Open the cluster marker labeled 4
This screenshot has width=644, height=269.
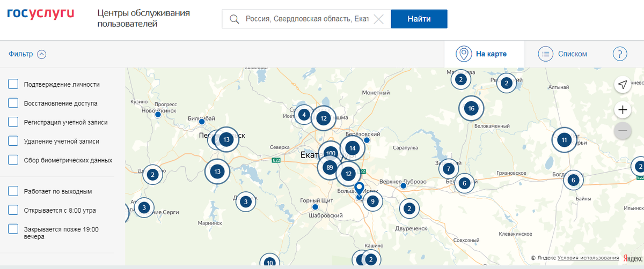(304, 115)
